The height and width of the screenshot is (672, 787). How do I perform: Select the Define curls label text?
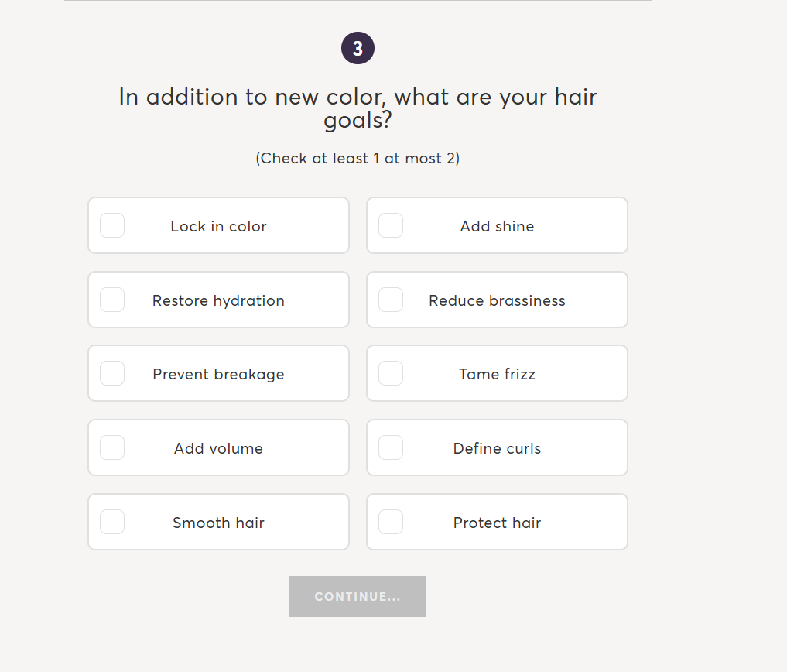[x=497, y=448]
